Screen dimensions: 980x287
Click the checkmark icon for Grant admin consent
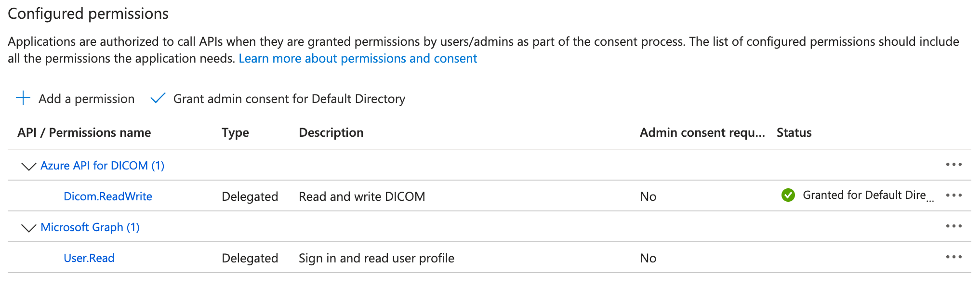click(158, 98)
